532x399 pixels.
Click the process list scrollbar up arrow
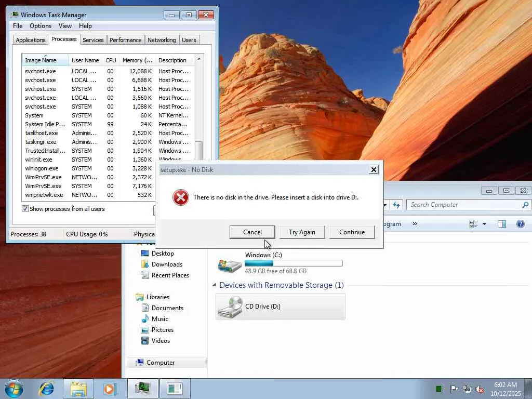tap(199, 59)
